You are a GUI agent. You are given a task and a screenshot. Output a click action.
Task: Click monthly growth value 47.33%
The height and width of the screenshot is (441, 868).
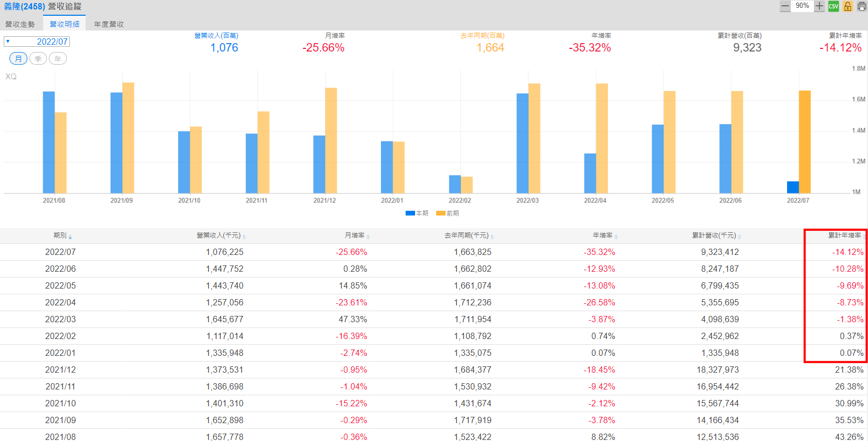pyautogui.click(x=354, y=319)
